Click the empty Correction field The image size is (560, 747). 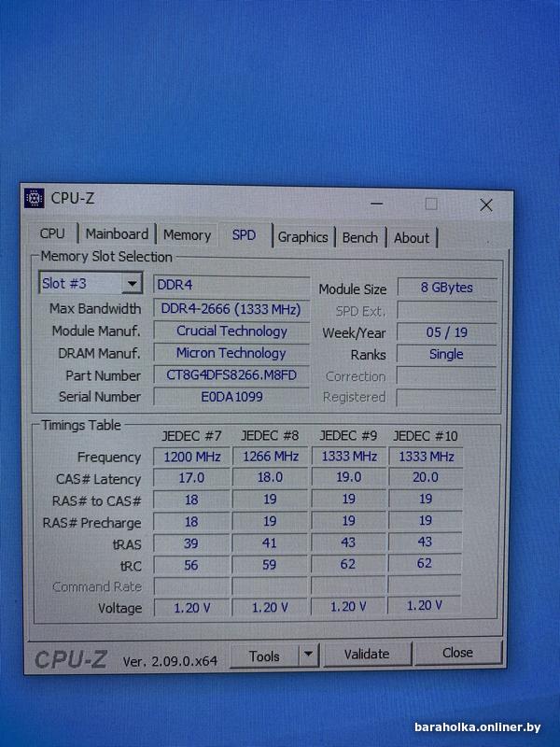(x=447, y=376)
